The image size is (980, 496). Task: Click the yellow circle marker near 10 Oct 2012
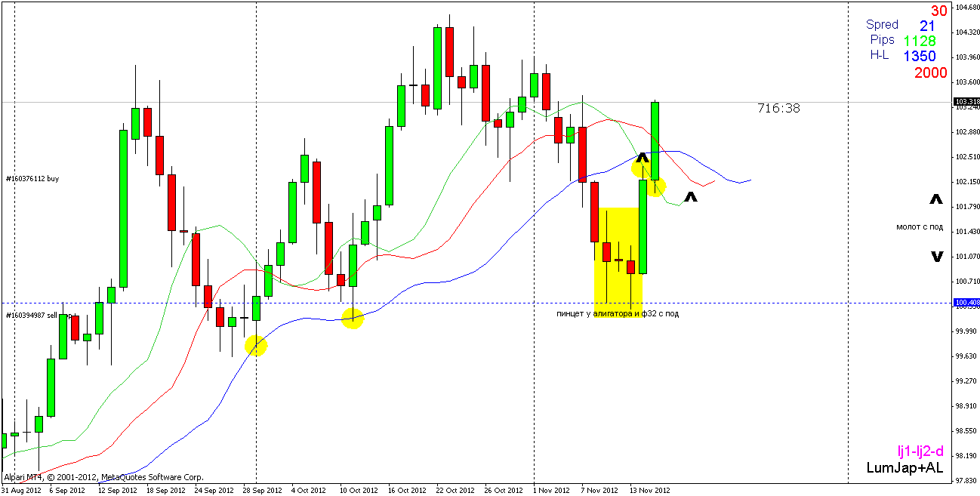(x=353, y=319)
